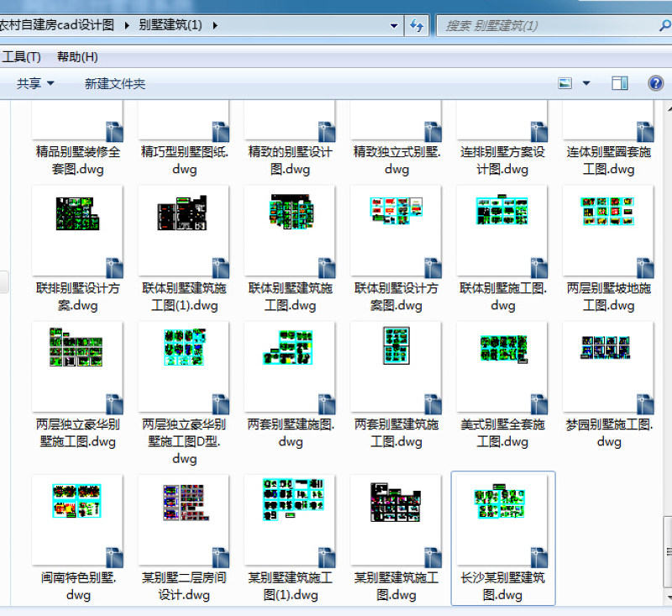Screen dimensions: 672x616
Task: Click the DWG badge on 长沙某别墅建筑图 thumbnail
Action: pyautogui.click(x=539, y=557)
